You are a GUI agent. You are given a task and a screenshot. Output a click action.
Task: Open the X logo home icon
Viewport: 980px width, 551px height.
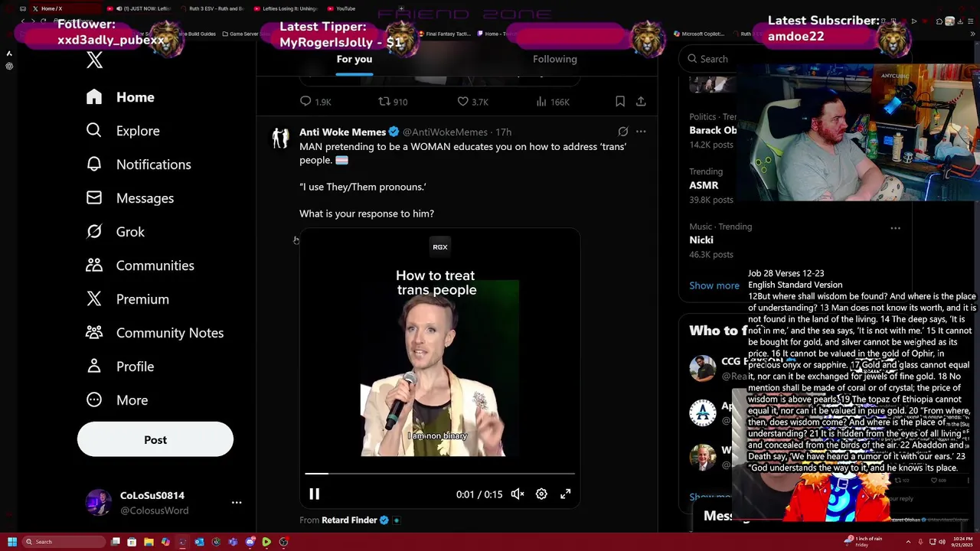point(94,61)
